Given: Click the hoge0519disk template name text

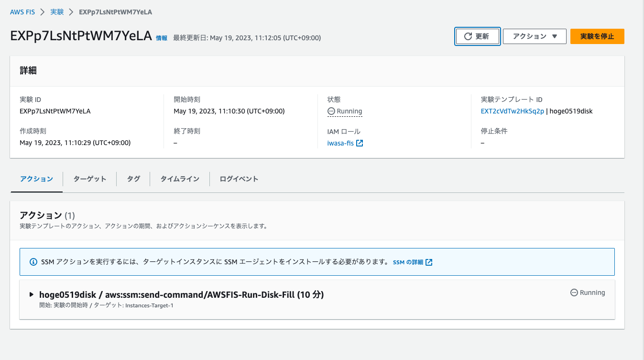Looking at the screenshot, I should pyautogui.click(x=571, y=111).
